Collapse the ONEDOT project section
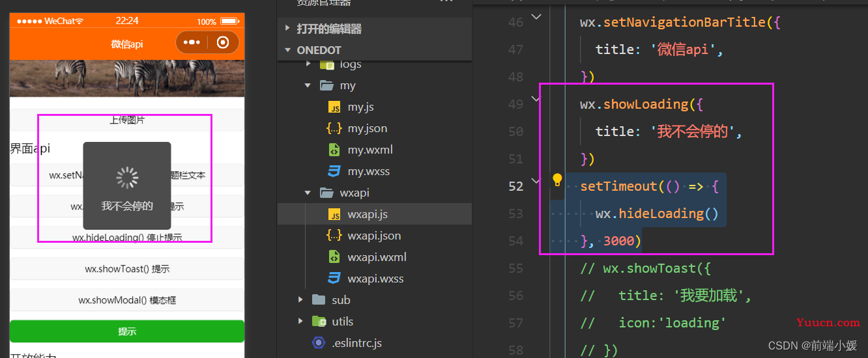This screenshot has height=358, width=868. click(287, 50)
